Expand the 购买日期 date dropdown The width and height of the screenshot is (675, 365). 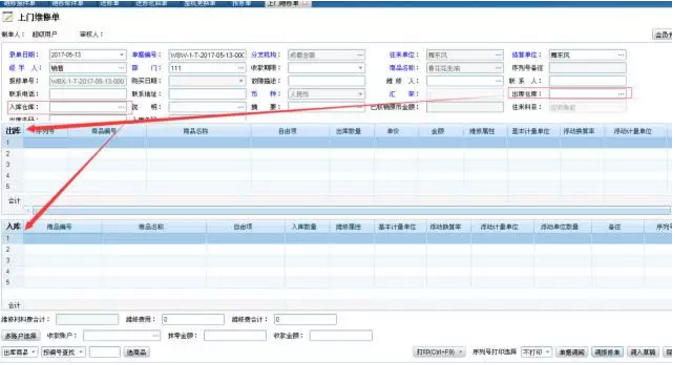[241, 81]
